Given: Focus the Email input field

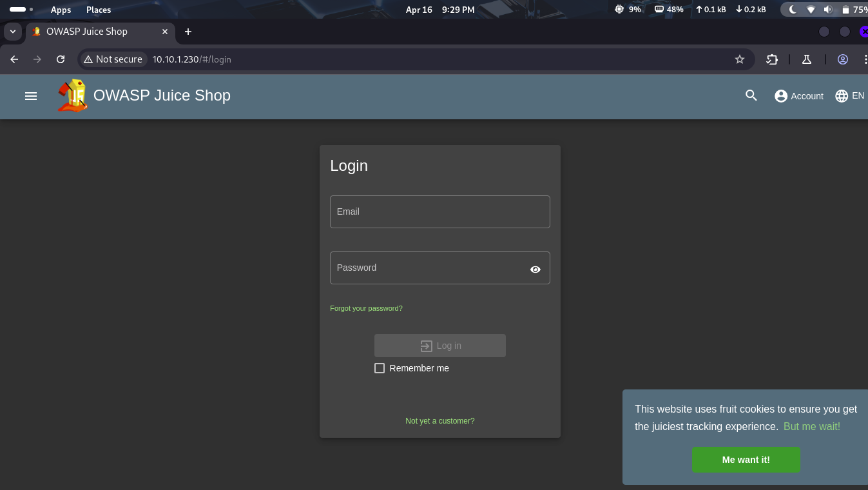Looking at the screenshot, I should [439, 211].
